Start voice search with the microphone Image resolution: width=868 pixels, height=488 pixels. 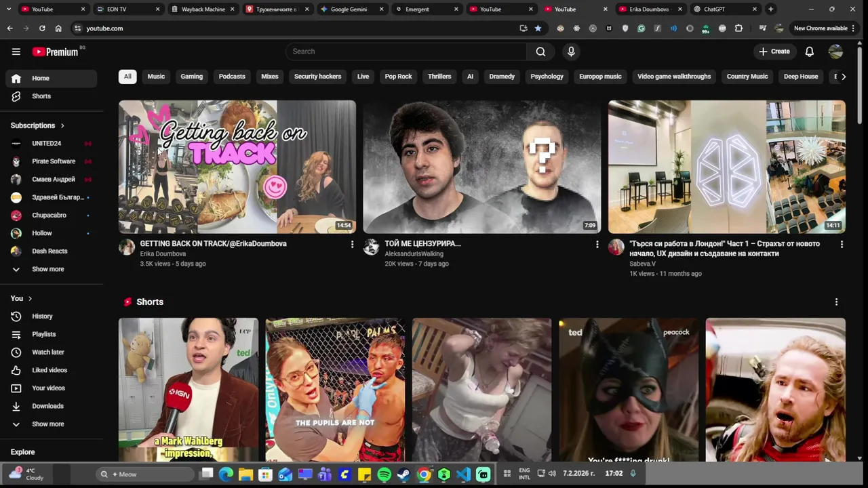(571, 52)
